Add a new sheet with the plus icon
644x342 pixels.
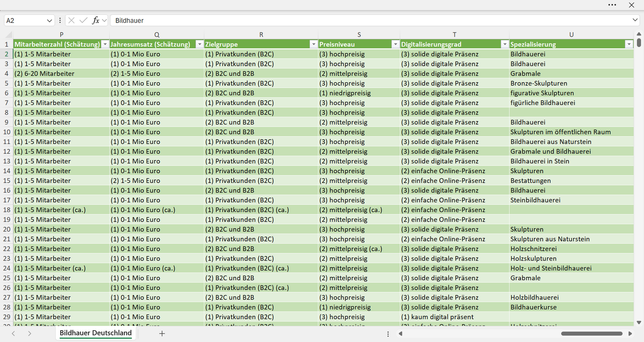[162, 334]
